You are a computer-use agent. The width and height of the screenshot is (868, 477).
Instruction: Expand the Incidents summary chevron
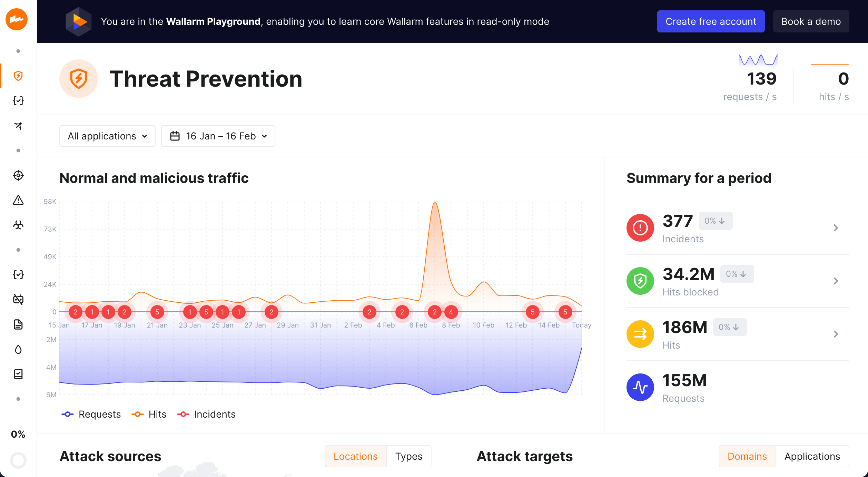[x=836, y=228]
